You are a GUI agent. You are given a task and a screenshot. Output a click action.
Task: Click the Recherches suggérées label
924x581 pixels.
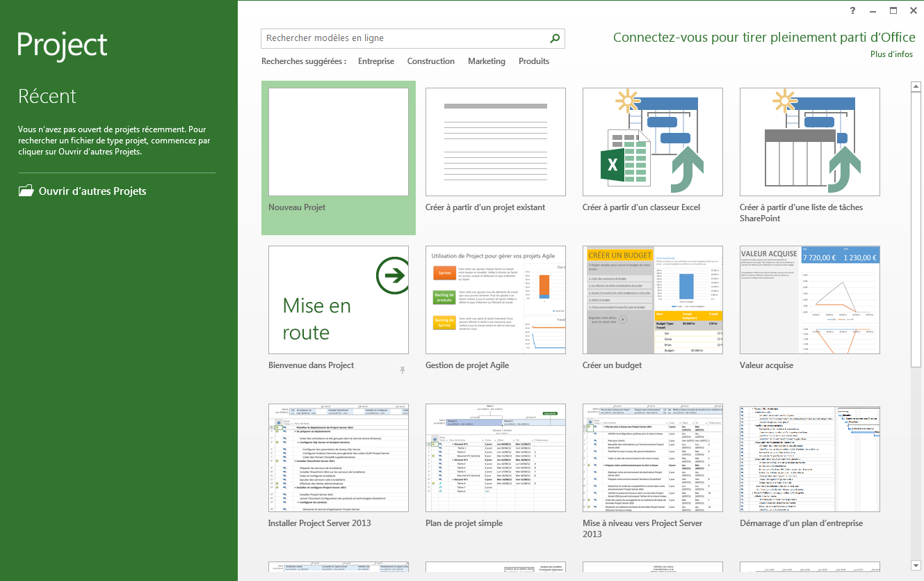304,61
